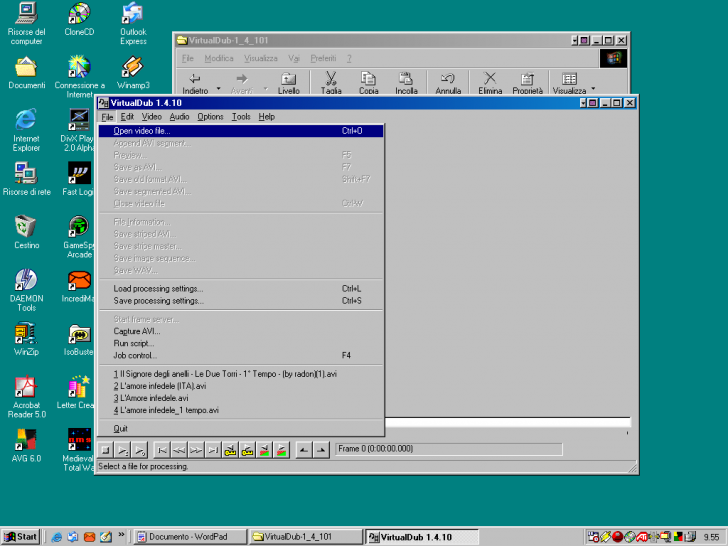This screenshot has height=546, width=728.
Task: Open recent file Il Signore degli anelli
Action: (241, 374)
